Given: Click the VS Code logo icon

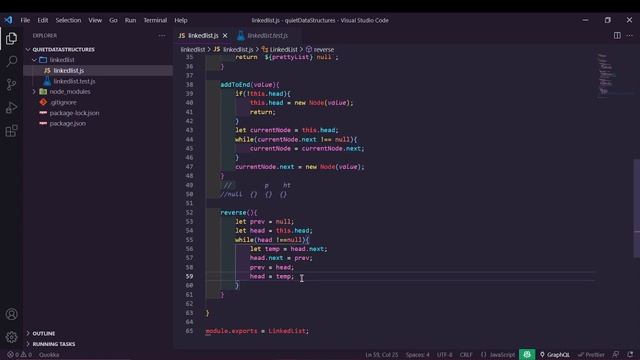Looking at the screenshot, I should (9, 20).
